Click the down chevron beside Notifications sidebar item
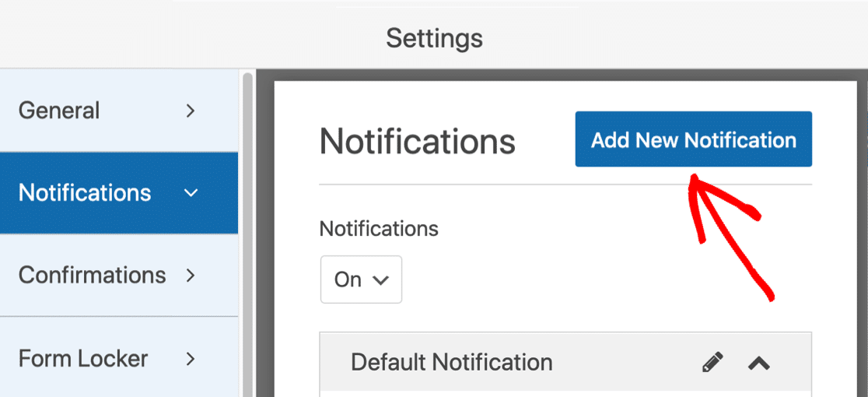Viewport: 868px width, 397px height. (191, 193)
